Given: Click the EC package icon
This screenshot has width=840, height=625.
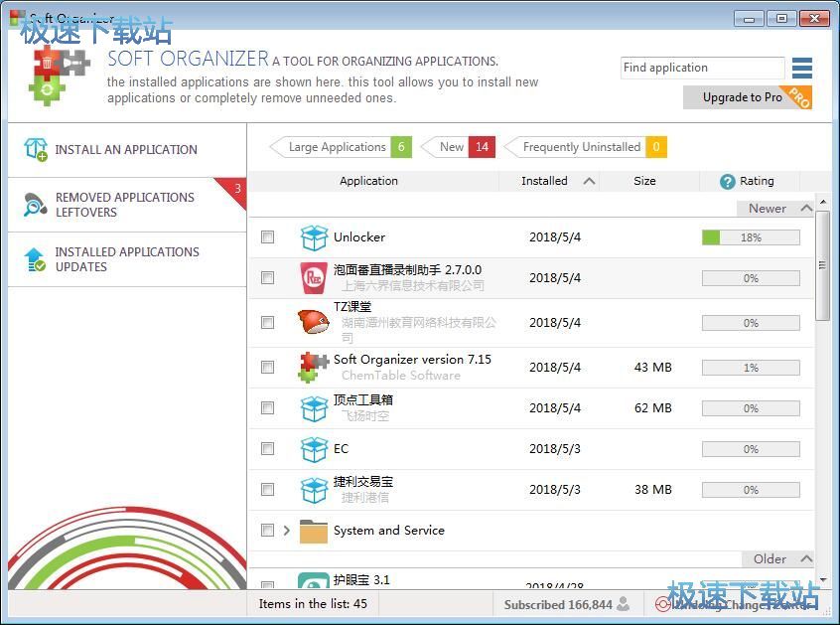Looking at the screenshot, I should [314, 449].
